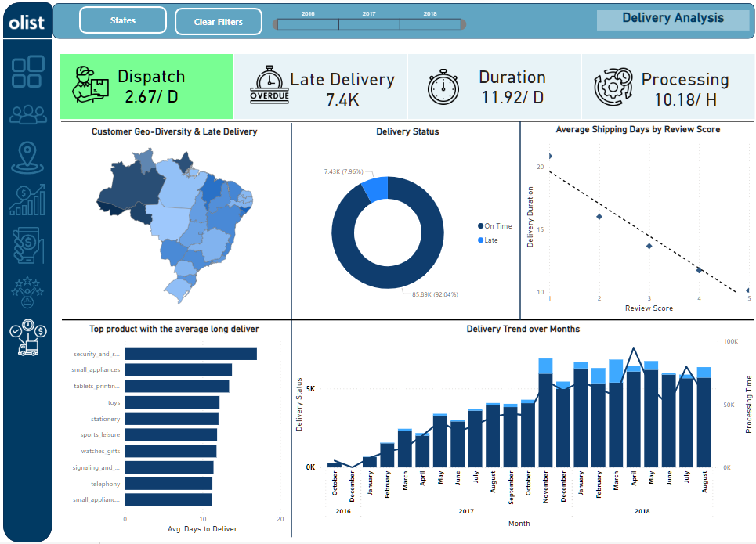Click the right handle of the year slider
This screenshot has height=544, width=756.
463,24
